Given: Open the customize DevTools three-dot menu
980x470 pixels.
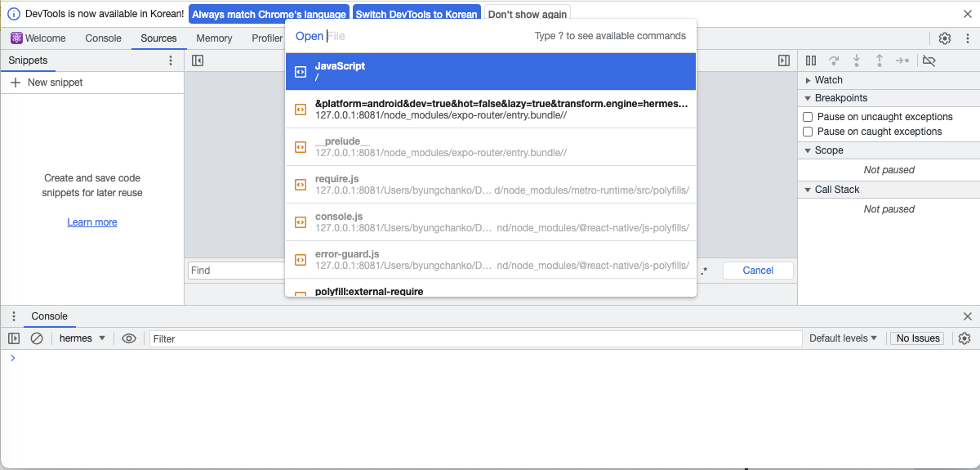Looking at the screenshot, I should (966, 38).
